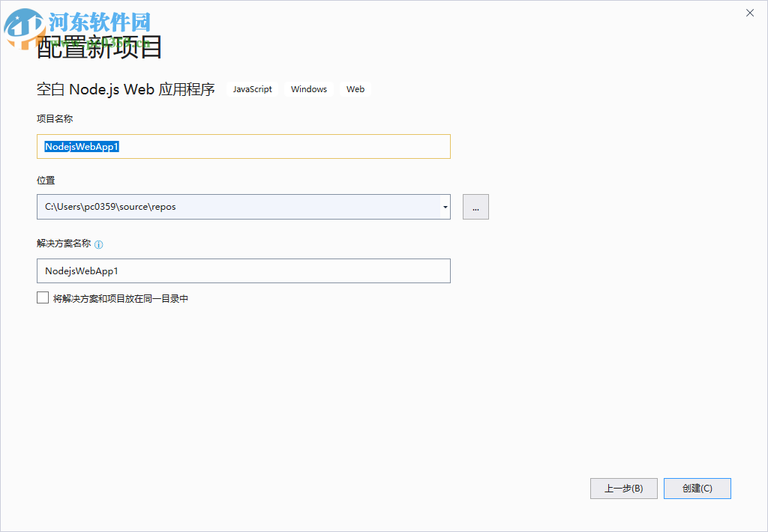
Task: Select the Web tag
Action: [x=355, y=89]
